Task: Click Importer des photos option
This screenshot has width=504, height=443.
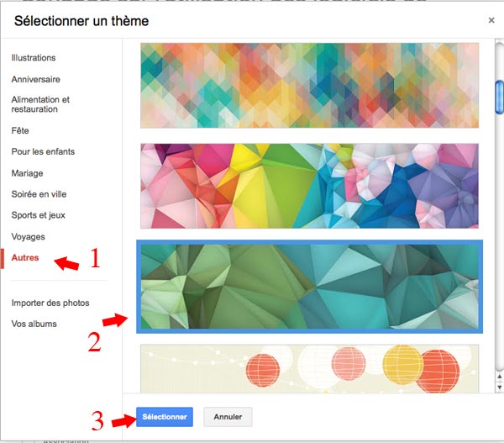Action: point(50,303)
